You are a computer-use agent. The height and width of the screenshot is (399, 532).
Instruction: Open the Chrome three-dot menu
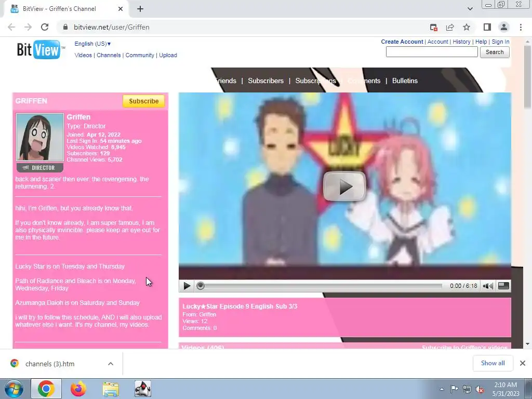click(x=521, y=27)
